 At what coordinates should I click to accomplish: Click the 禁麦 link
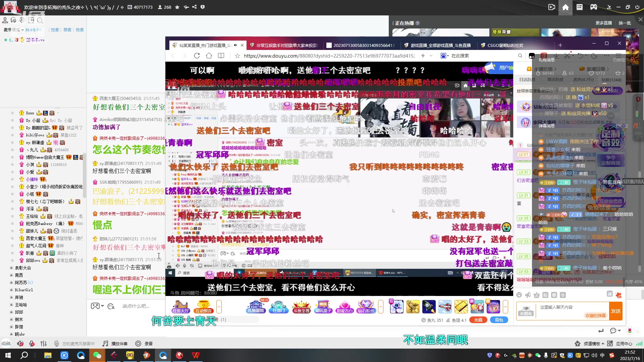point(67,30)
